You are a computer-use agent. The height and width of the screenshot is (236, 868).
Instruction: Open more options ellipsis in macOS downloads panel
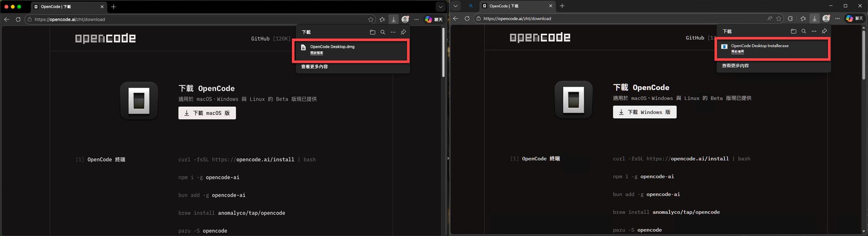tap(393, 32)
